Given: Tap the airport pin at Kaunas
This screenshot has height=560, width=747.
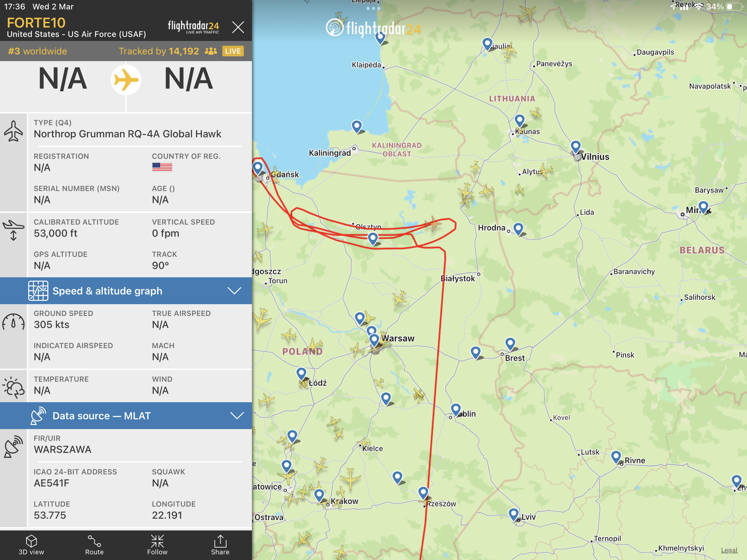Looking at the screenshot, I should [x=520, y=121].
